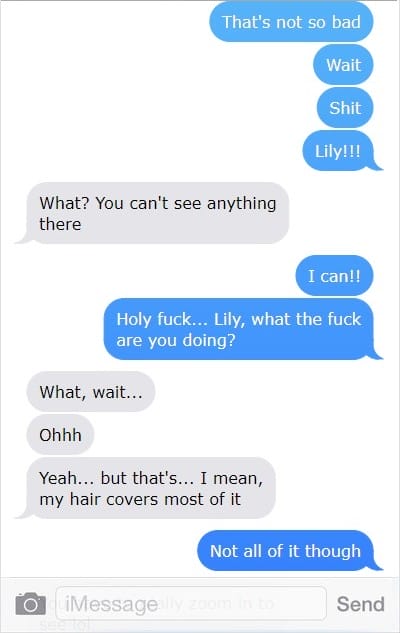Screen dimensions: 400x633
Task: Tap the "Ohhh" message bubble
Action: (61, 435)
